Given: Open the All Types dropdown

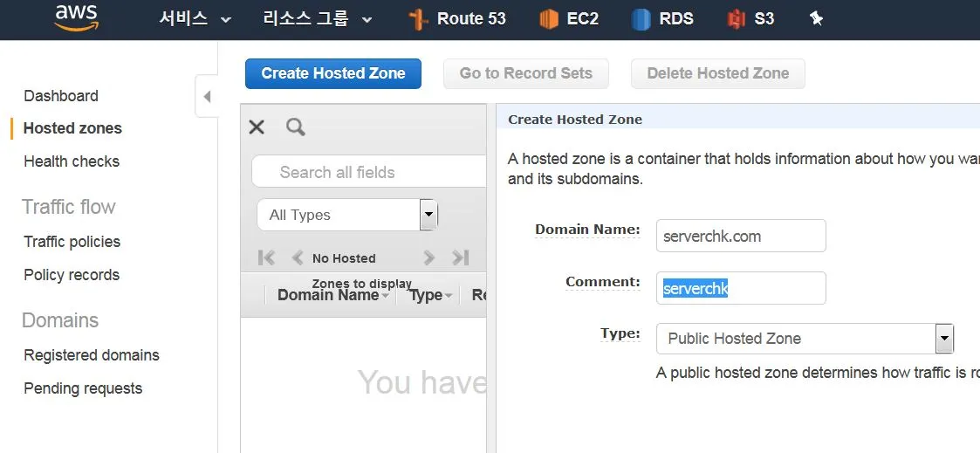Looking at the screenshot, I should (x=347, y=215).
